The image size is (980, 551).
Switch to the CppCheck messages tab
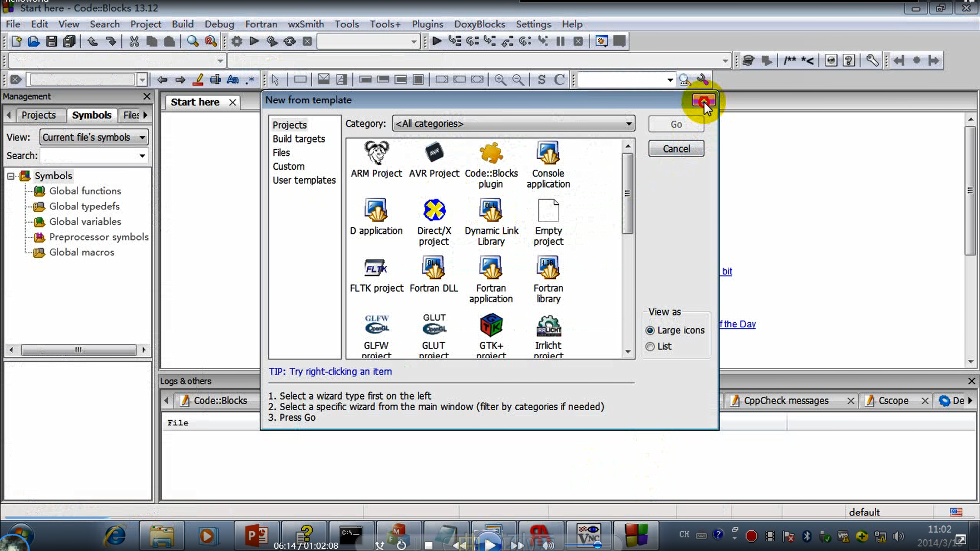(x=786, y=401)
